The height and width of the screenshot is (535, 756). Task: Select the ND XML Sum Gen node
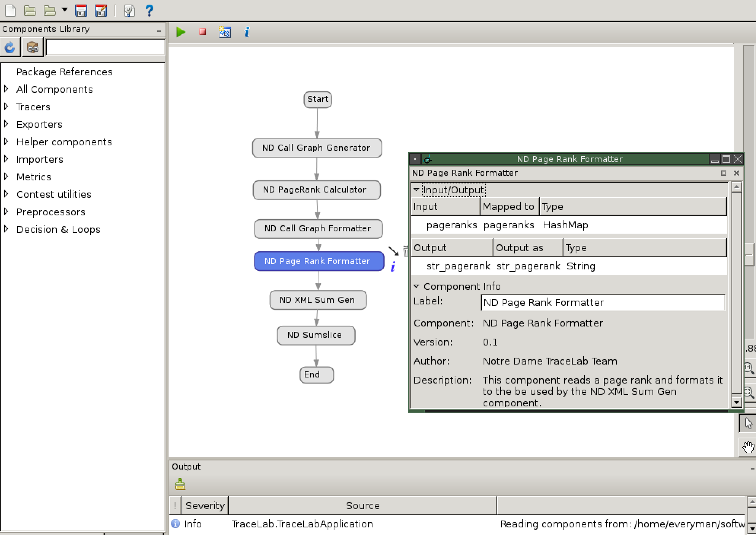(316, 299)
